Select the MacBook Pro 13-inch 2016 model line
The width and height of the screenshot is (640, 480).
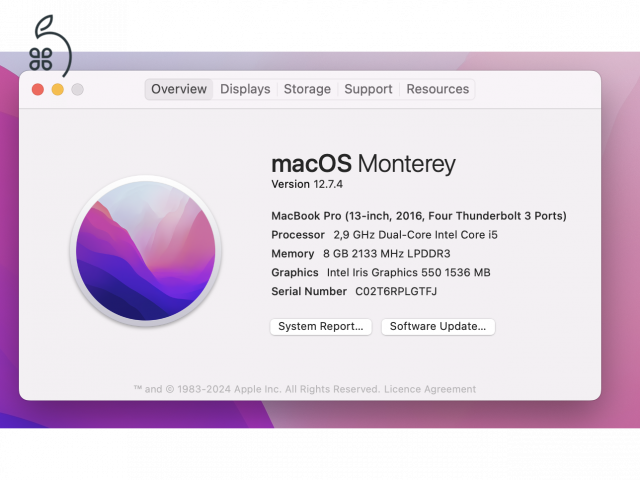pos(419,216)
